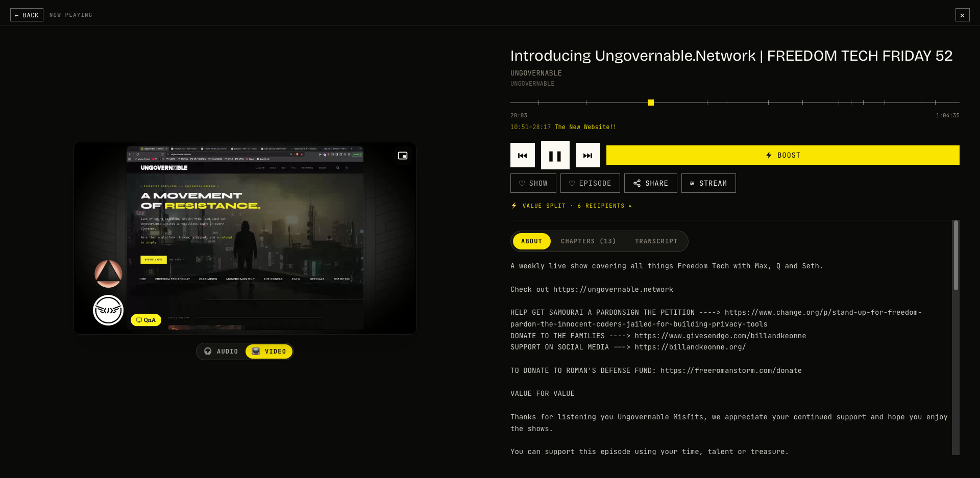Favorite the show with heart Show button
This screenshot has width=980, height=478.
coord(533,183)
